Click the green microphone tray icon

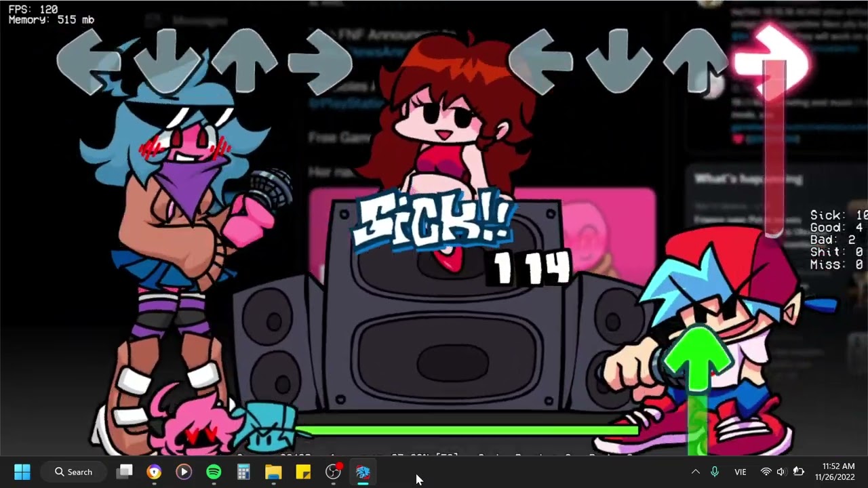(714, 472)
